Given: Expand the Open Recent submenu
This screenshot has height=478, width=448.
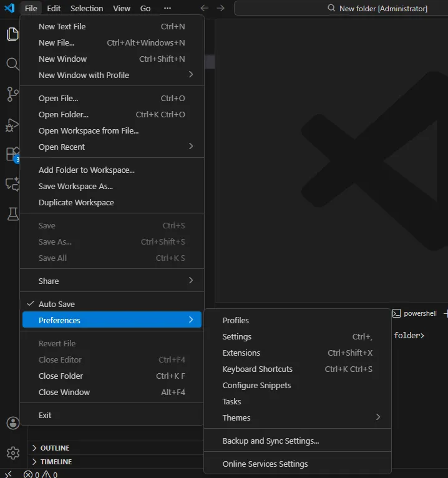Looking at the screenshot, I should click(112, 147).
